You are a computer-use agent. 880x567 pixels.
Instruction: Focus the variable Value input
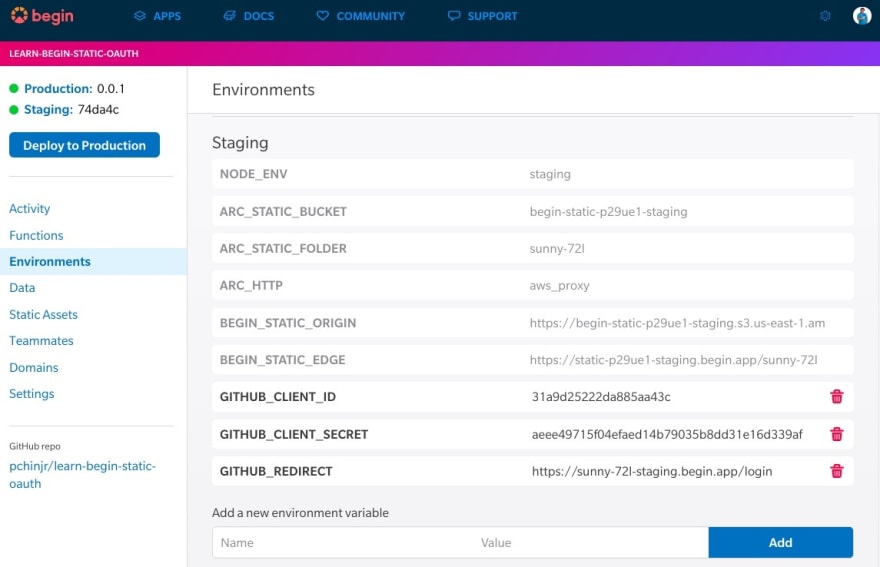point(590,542)
